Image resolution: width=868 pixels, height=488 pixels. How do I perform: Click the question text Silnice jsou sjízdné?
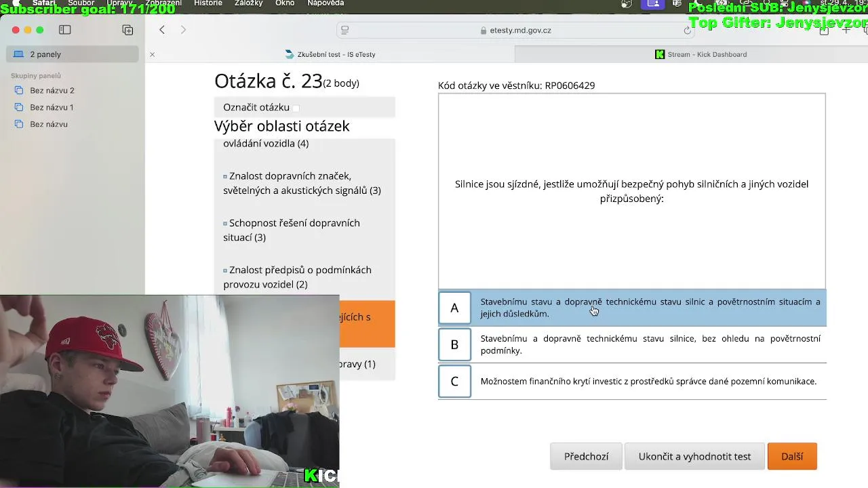point(631,191)
